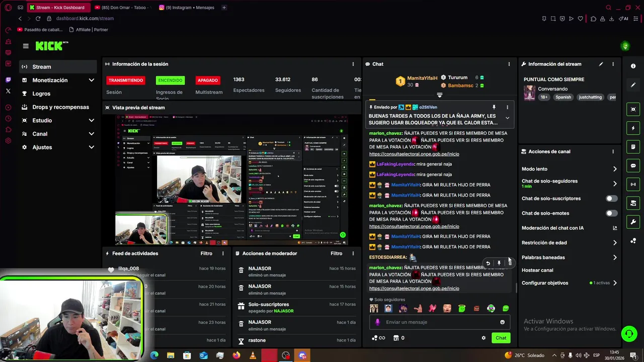Image resolution: width=644 pixels, height=362 pixels.
Task: Click the justchatting tag
Action: click(x=590, y=97)
